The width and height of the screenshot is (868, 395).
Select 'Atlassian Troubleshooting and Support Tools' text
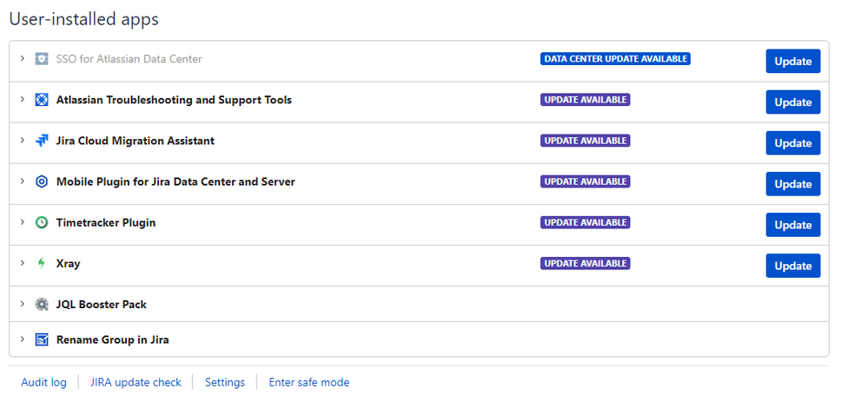(174, 100)
